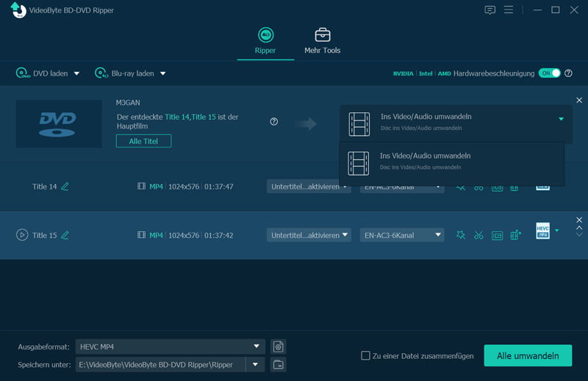The height and width of the screenshot is (381, 588).
Task: Open the ID3 info icon for Title 15
Action: pyautogui.click(x=498, y=235)
